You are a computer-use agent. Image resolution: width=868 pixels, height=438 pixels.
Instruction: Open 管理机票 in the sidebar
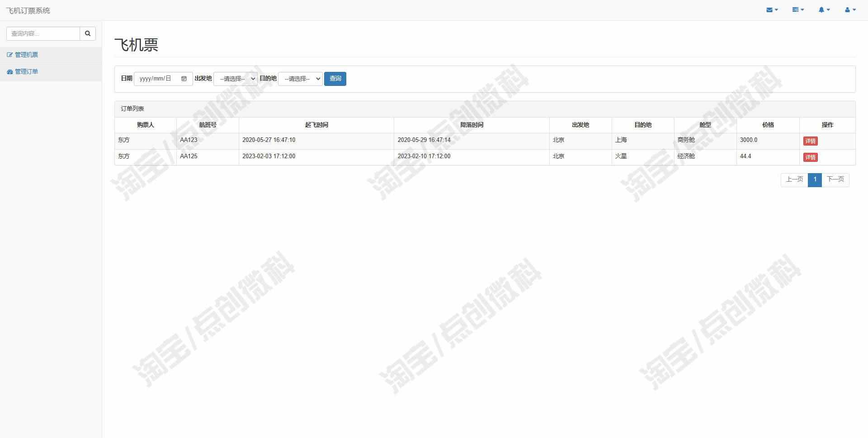pos(26,55)
